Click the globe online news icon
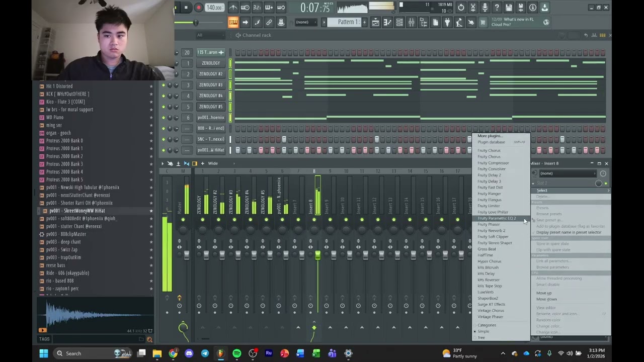Viewport: 644px width, 362px height. [546, 22]
